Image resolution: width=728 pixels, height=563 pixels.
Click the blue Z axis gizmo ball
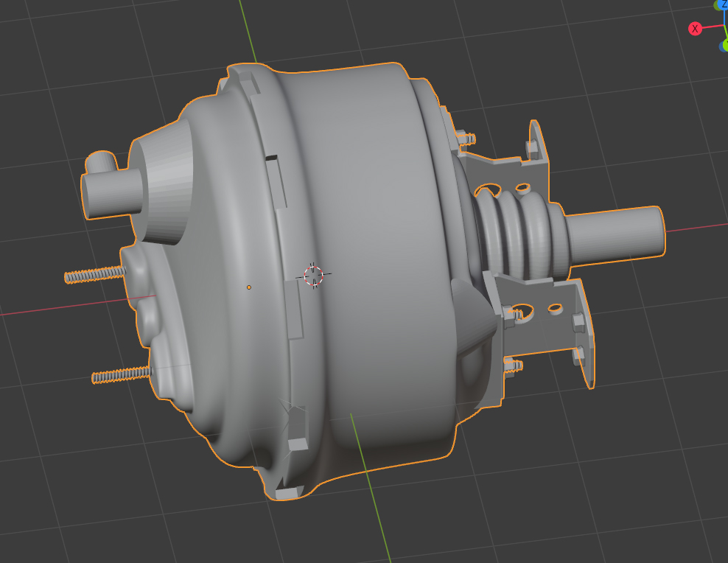(725, 4)
